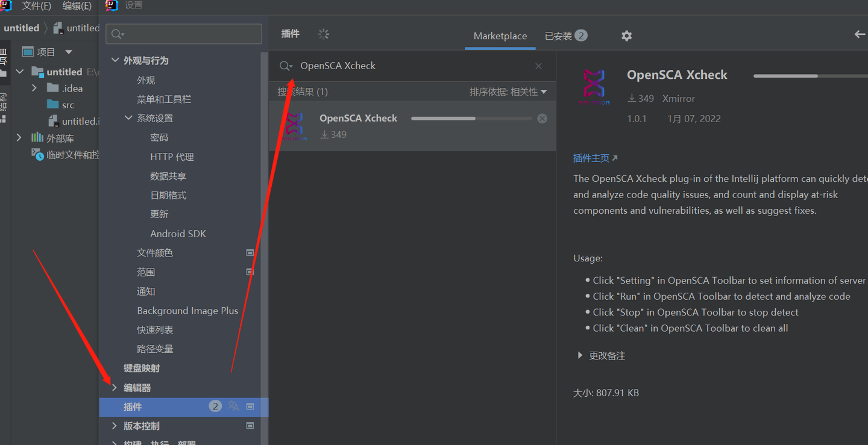Screen dimensions: 868x445
Task: Cancel the OpenSCA Xcheck download in results list
Action: pyautogui.click(x=542, y=119)
